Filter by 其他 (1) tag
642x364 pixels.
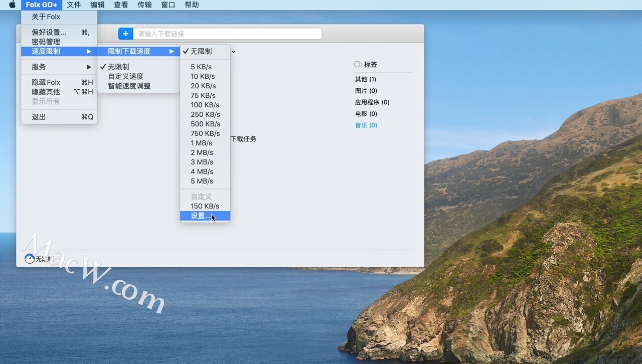coord(366,79)
